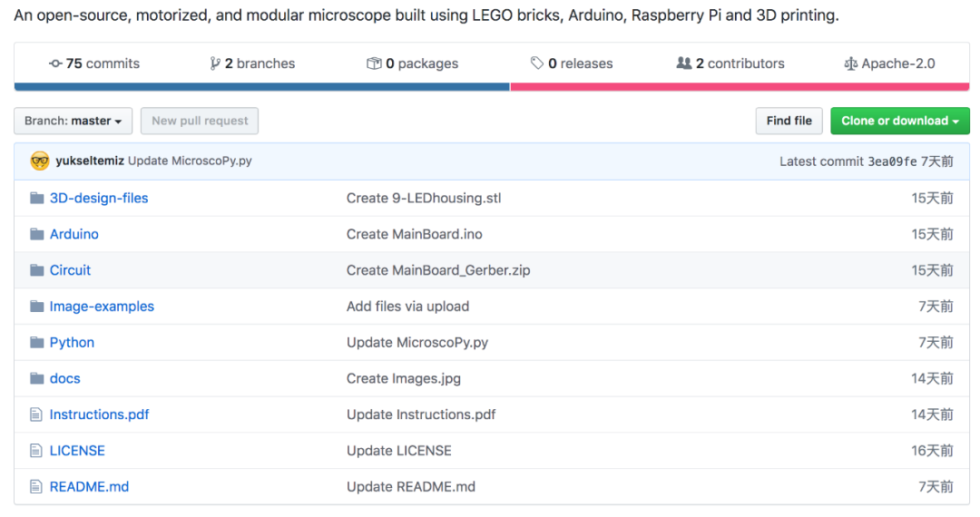
Task: Expand the Clone or download menu
Action: [899, 121]
